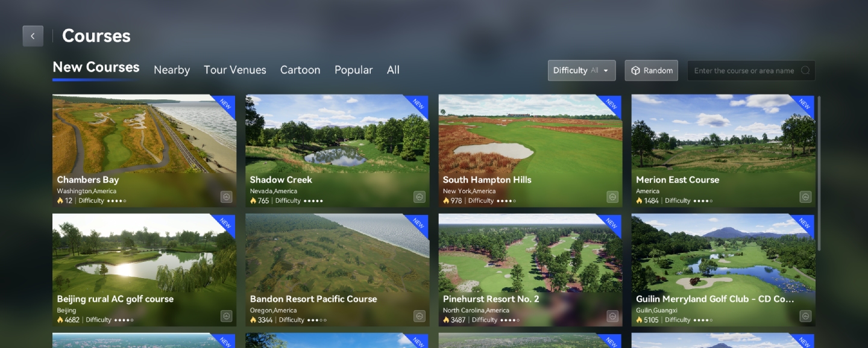
Task: Open Bandon Resort Pacific Course more-options icon
Action: 420,316
